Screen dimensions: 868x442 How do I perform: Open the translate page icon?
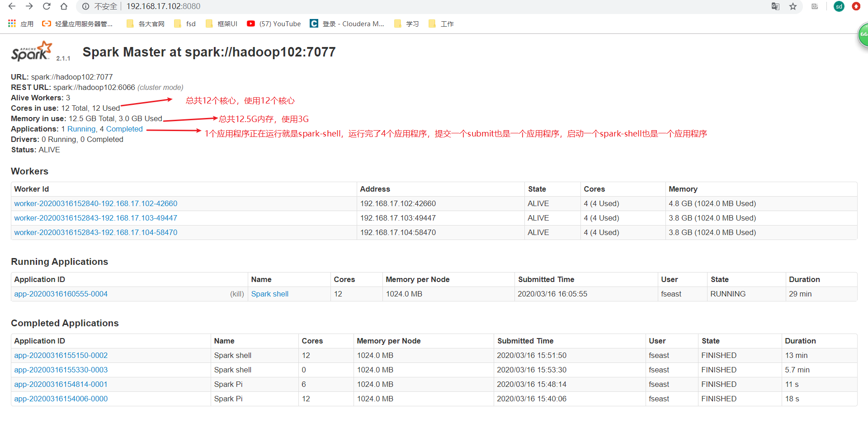775,6
